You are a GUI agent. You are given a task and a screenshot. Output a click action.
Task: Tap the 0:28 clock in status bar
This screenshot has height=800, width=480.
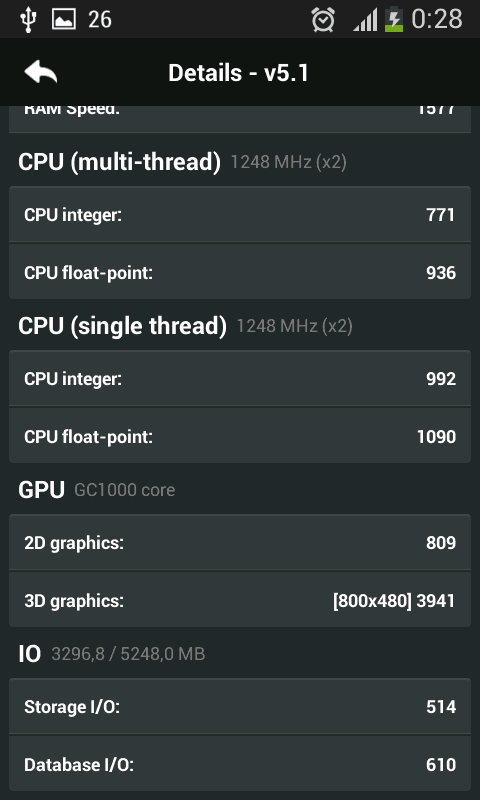tap(437, 19)
